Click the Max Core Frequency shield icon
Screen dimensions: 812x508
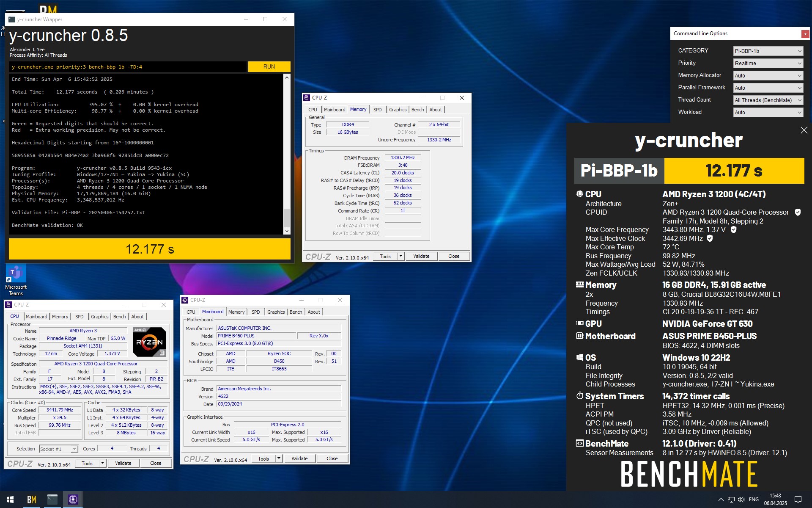tap(734, 229)
